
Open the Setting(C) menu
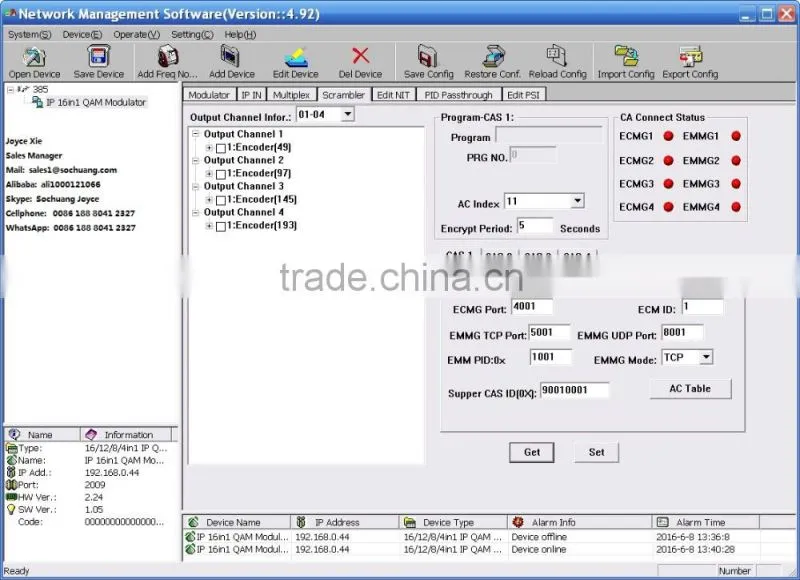tap(192, 35)
